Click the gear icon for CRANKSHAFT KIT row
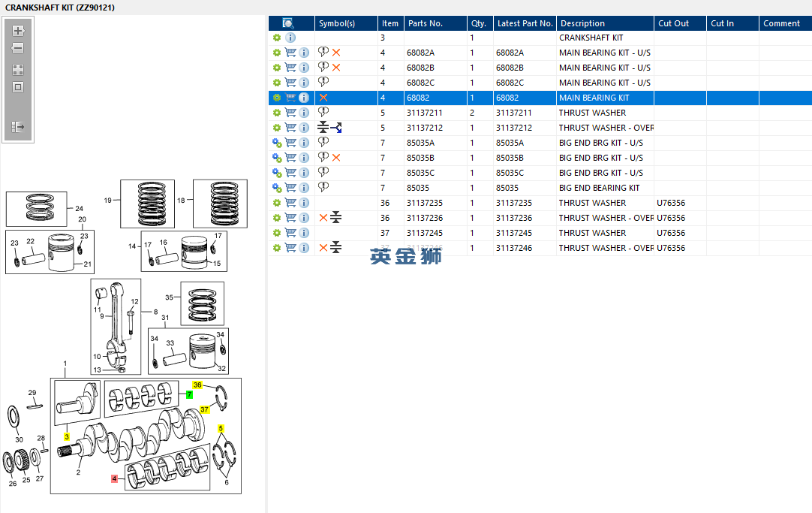The height and width of the screenshot is (513, 812). click(x=276, y=38)
